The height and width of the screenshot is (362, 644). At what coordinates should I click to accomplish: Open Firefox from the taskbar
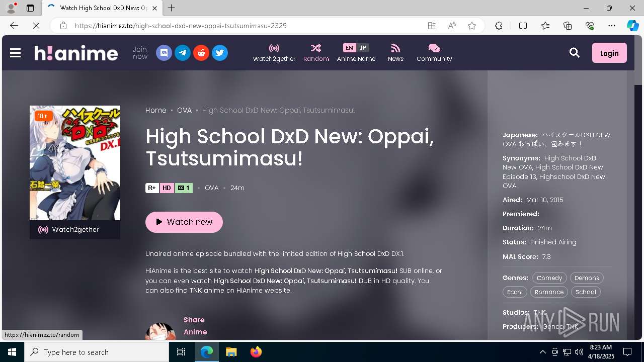pyautogui.click(x=256, y=352)
